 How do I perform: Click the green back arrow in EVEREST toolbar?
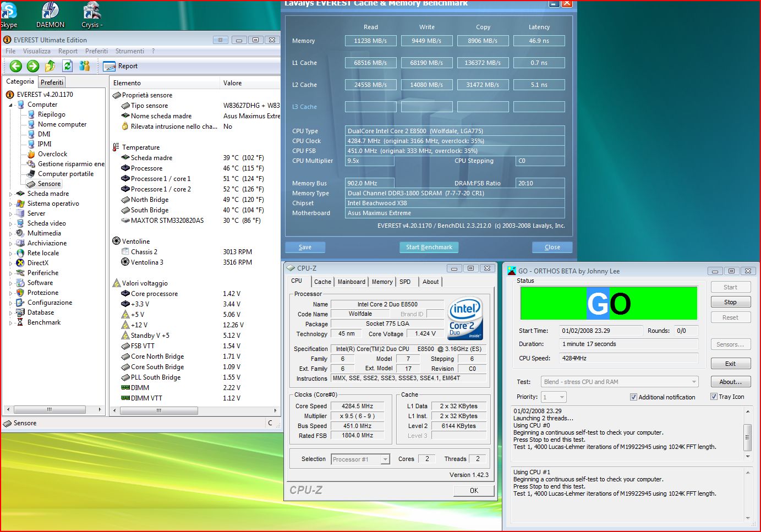[x=16, y=66]
